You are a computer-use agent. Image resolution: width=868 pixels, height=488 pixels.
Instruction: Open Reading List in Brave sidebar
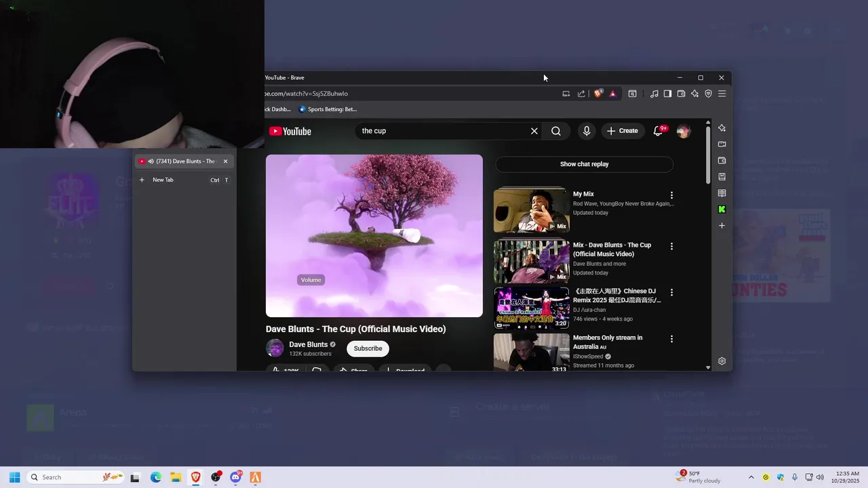(722, 193)
